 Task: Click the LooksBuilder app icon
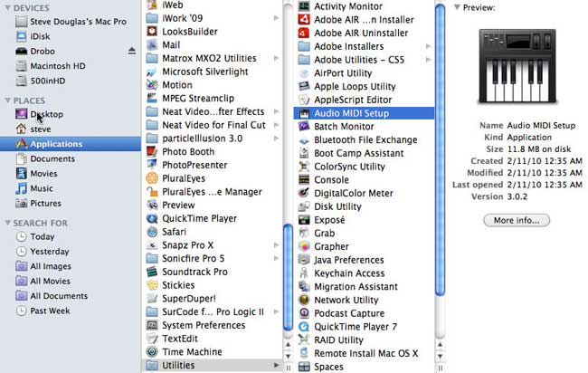pyautogui.click(x=152, y=32)
